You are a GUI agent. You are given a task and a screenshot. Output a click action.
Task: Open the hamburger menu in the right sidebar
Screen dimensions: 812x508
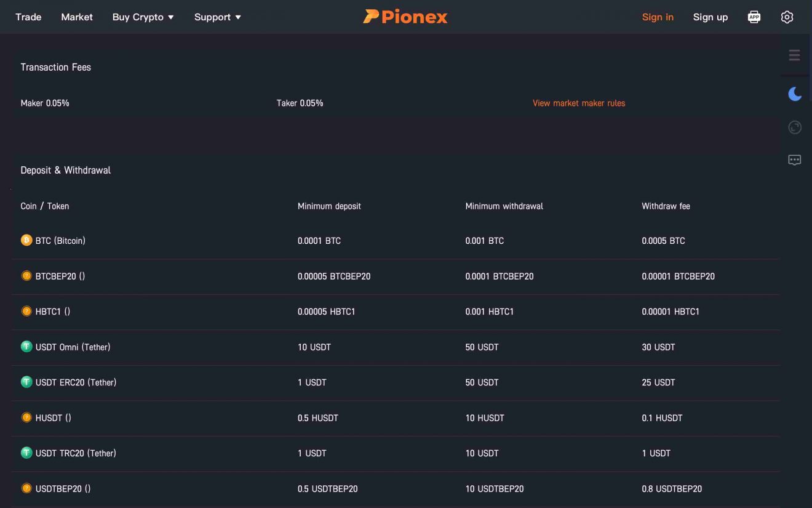pyautogui.click(x=794, y=55)
